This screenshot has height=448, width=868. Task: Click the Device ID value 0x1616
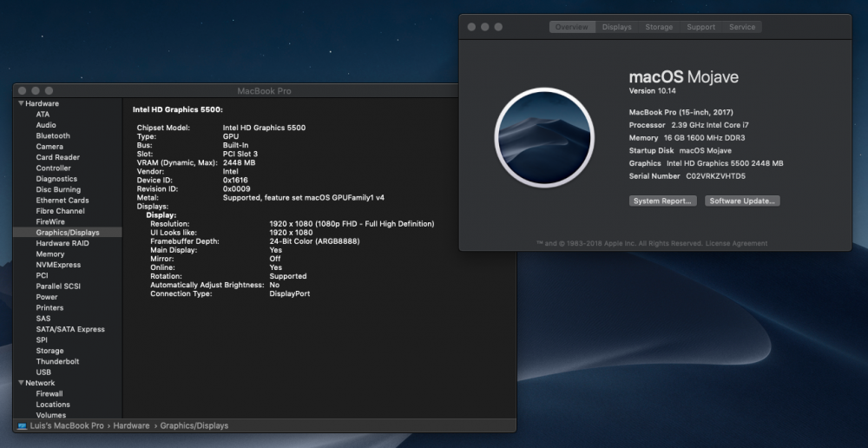point(235,180)
